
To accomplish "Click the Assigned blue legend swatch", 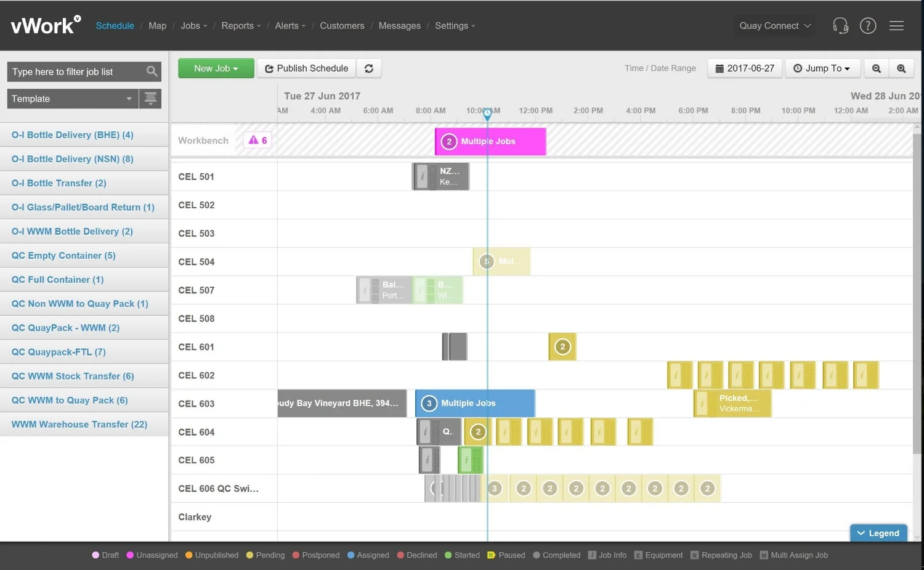I will click(x=351, y=555).
